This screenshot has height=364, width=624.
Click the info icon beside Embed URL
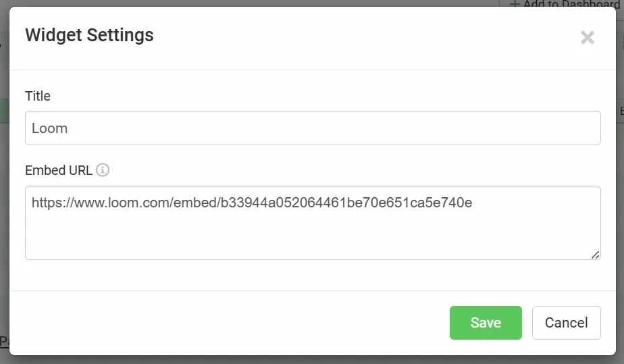103,170
